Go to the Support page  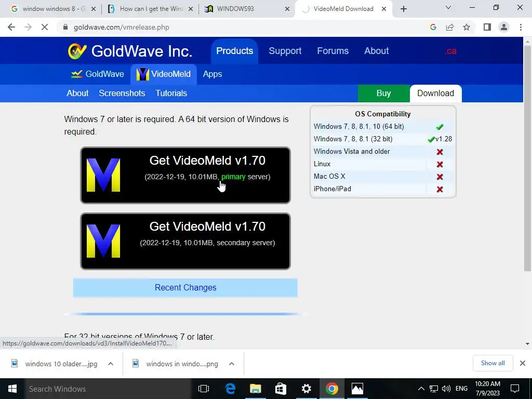pos(285,51)
